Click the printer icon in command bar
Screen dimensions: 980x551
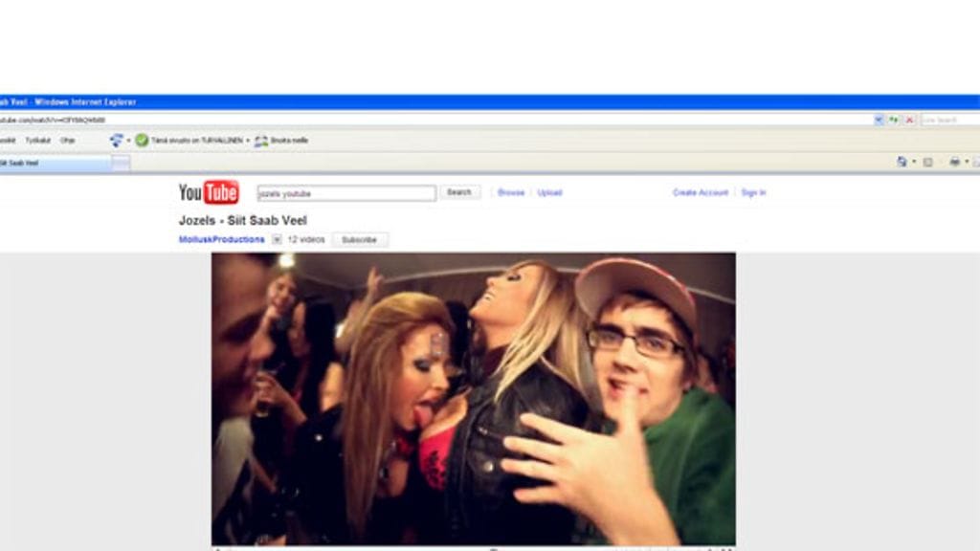click(954, 163)
